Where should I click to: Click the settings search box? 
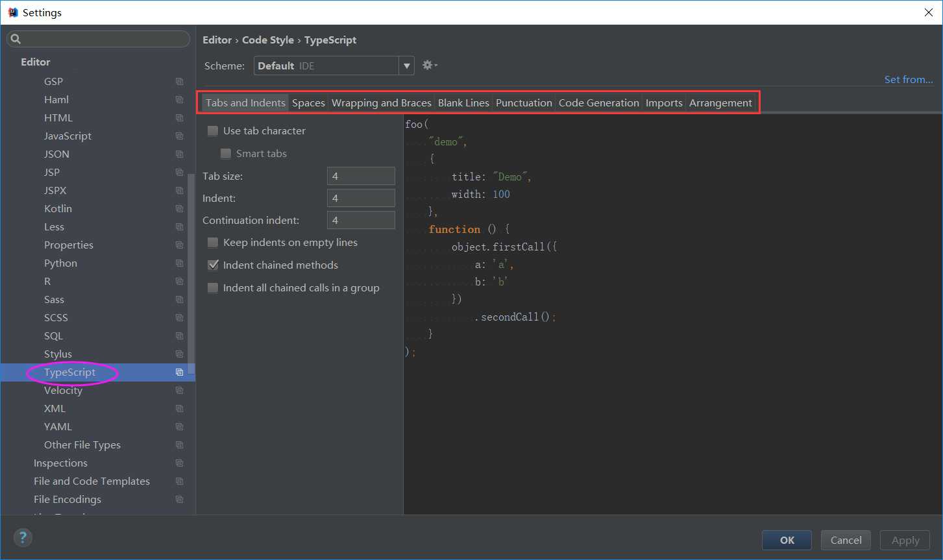tap(99, 40)
